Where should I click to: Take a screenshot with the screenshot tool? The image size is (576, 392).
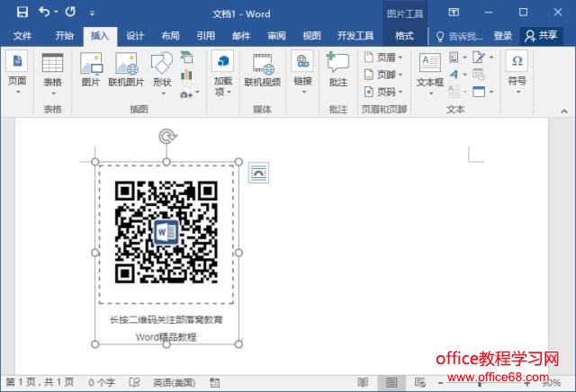pos(186,94)
